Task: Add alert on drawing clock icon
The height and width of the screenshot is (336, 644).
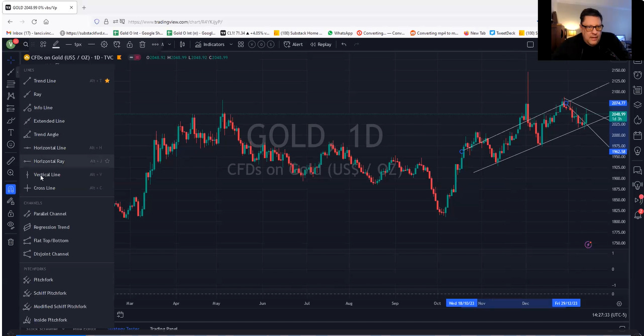Action: 117,44
